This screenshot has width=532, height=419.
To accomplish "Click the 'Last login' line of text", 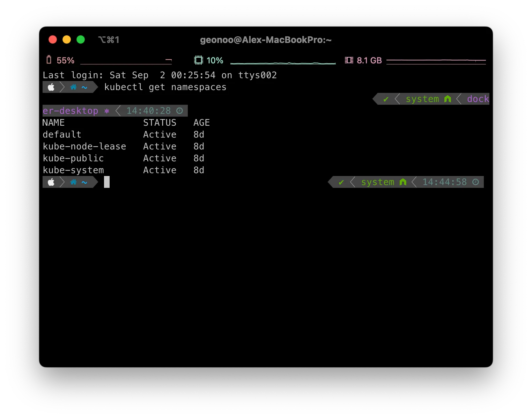I will (160, 75).
